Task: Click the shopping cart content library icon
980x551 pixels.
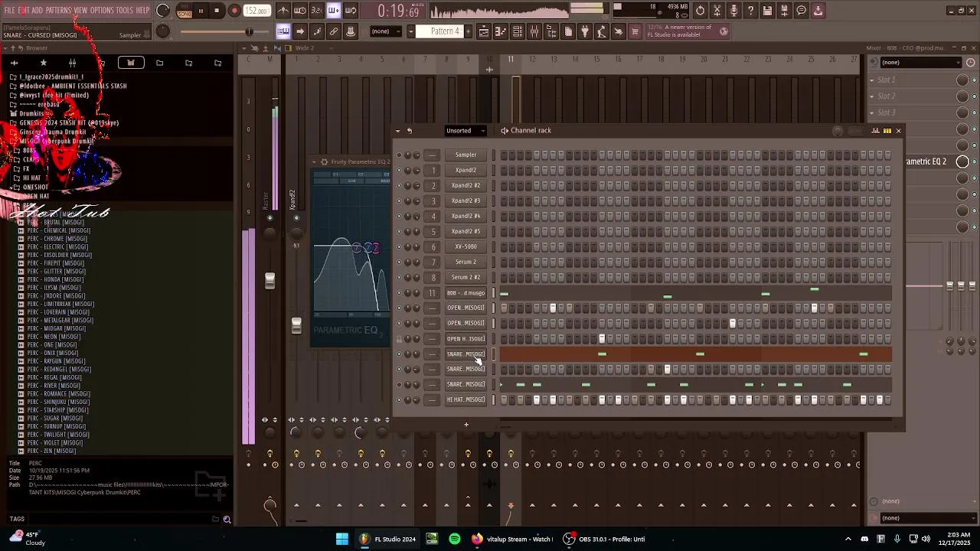Action: [635, 31]
